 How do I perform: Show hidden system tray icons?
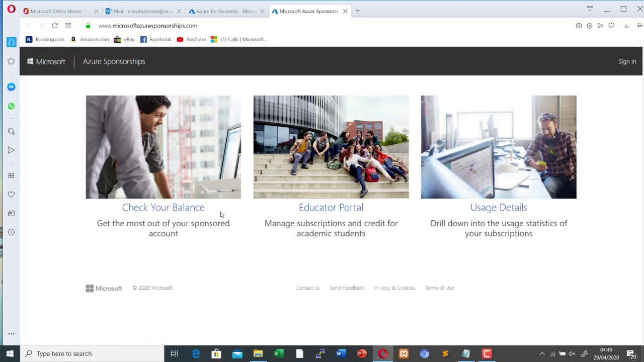pyautogui.click(x=542, y=353)
